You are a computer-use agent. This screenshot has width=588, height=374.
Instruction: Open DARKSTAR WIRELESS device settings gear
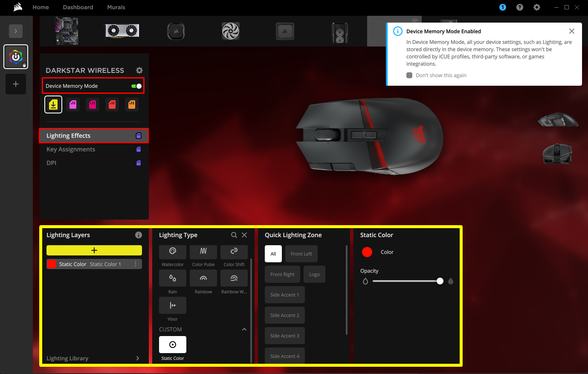point(139,70)
